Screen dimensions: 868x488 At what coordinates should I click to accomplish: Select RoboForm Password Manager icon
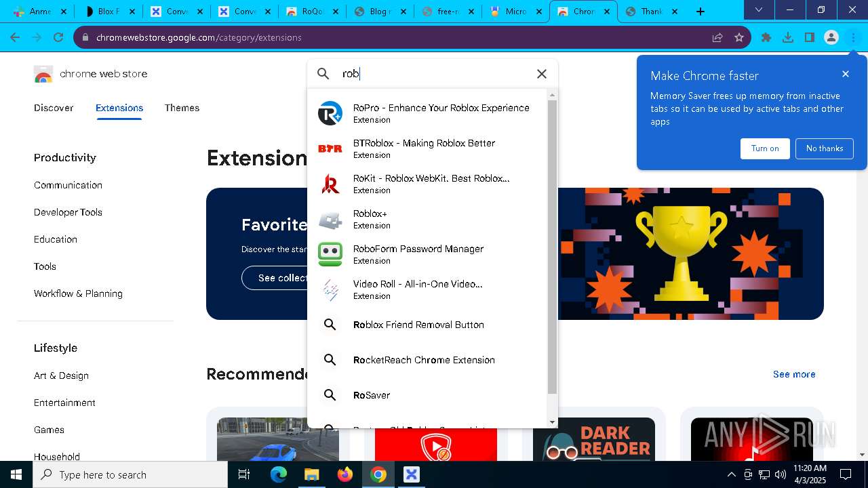(330, 254)
